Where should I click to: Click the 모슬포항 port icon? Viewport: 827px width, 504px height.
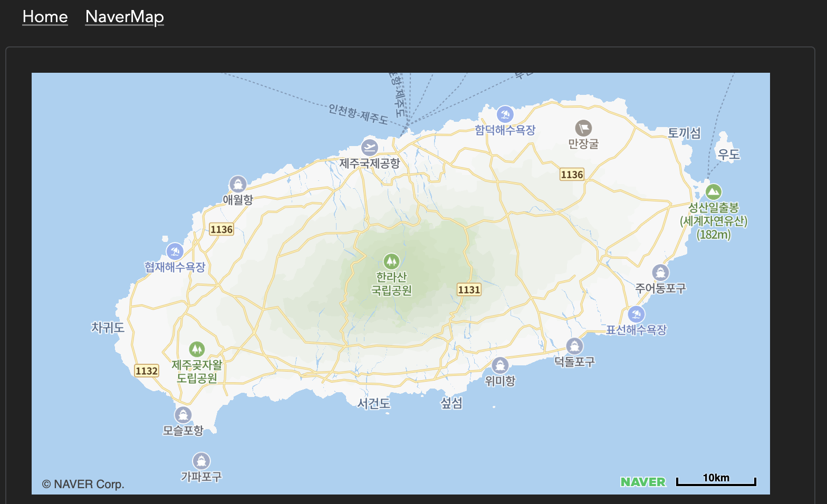point(183,415)
